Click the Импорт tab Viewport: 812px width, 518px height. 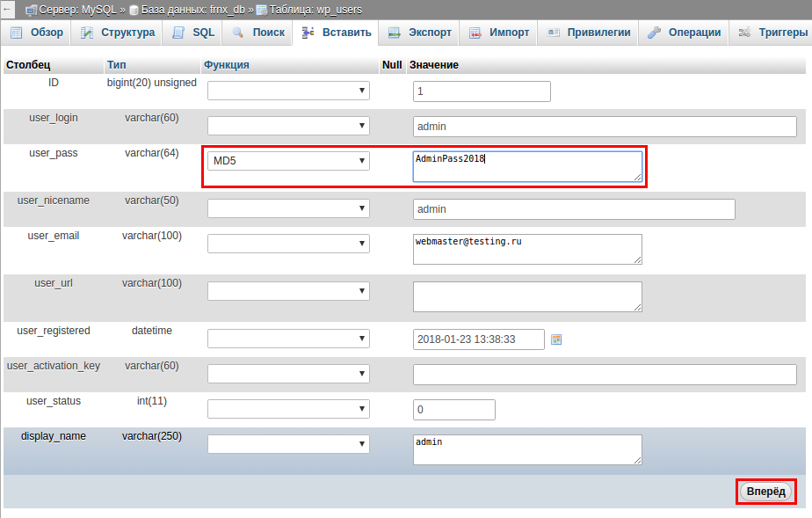pos(498,33)
